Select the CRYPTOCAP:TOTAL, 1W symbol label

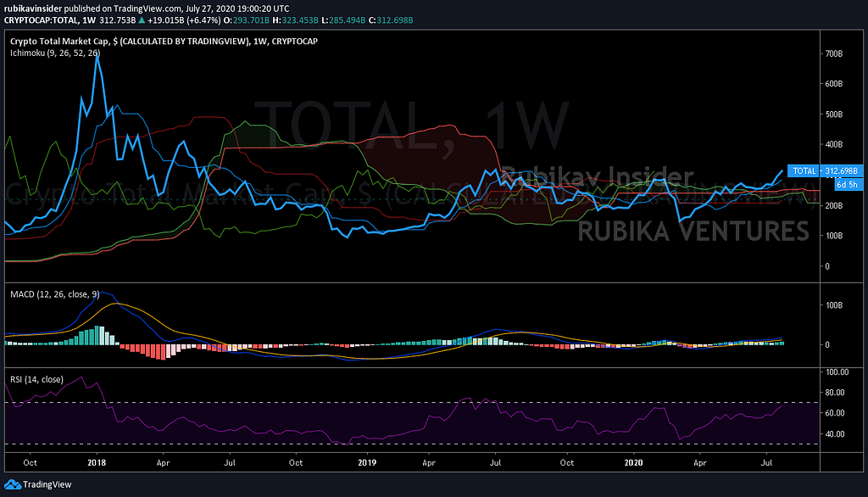(50, 20)
